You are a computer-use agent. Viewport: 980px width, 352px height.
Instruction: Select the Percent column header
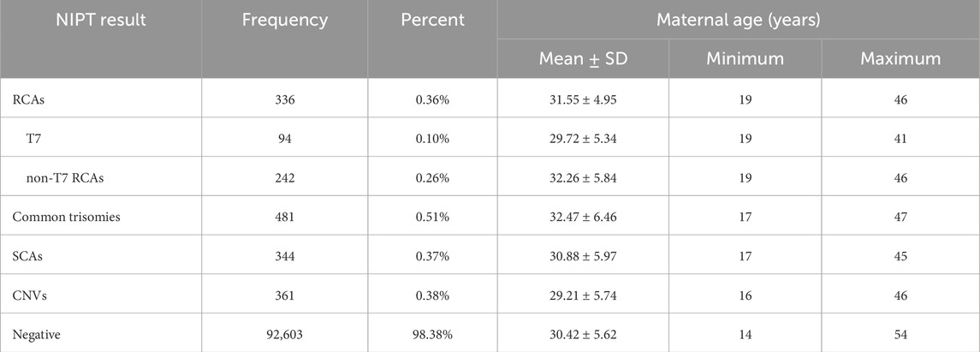431,21
